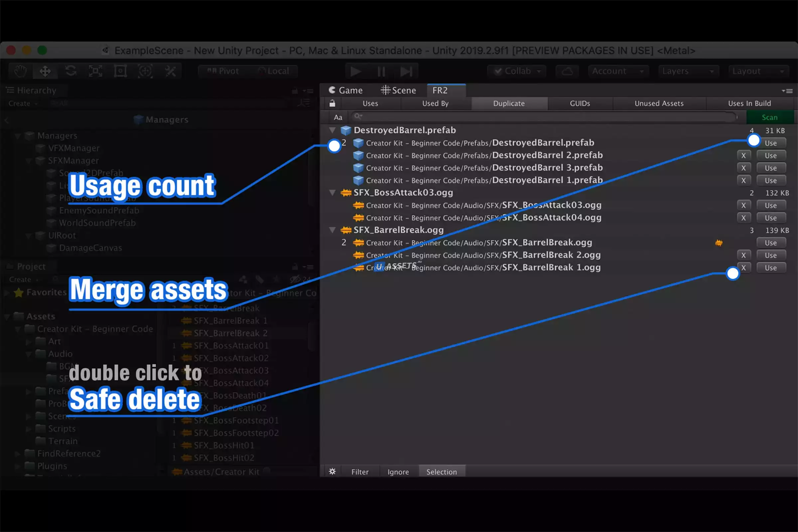798x532 pixels.
Task: Select the Move tool icon
Action: click(45, 71)
